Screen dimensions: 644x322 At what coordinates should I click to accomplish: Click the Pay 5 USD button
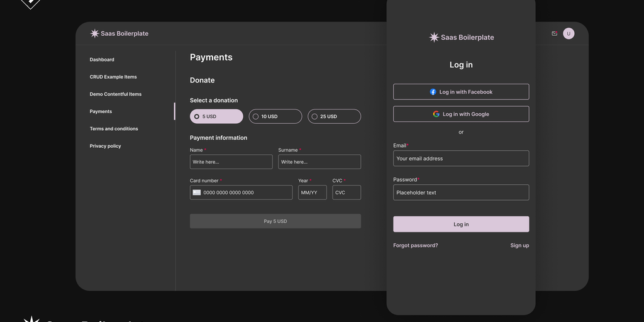tap(275, 221)
